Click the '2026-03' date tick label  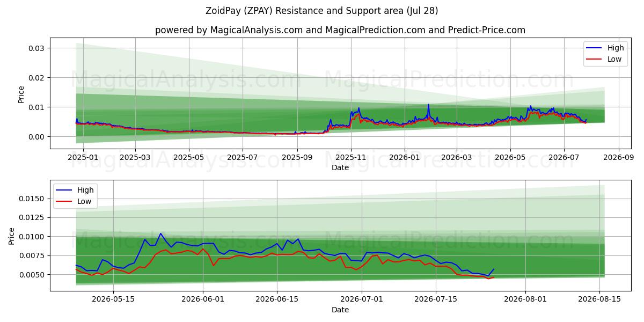click(x=457, y=158)
